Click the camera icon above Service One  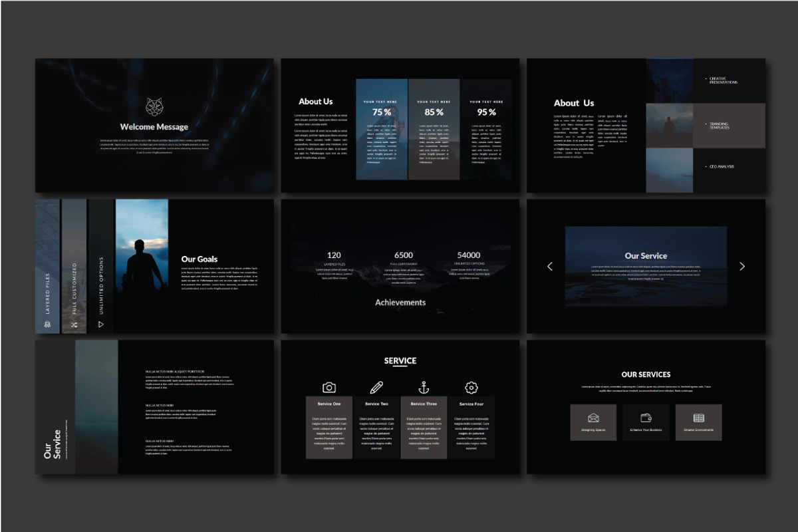tap(329, 387)
